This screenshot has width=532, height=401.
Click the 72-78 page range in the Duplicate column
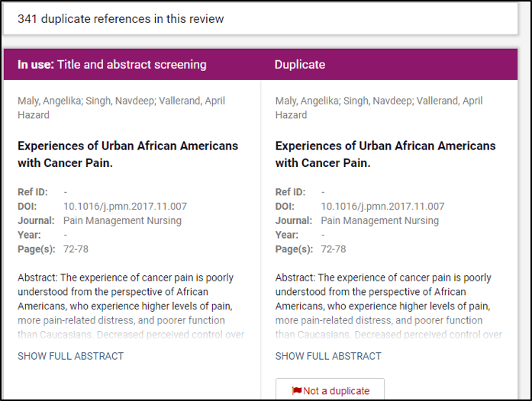334,249
